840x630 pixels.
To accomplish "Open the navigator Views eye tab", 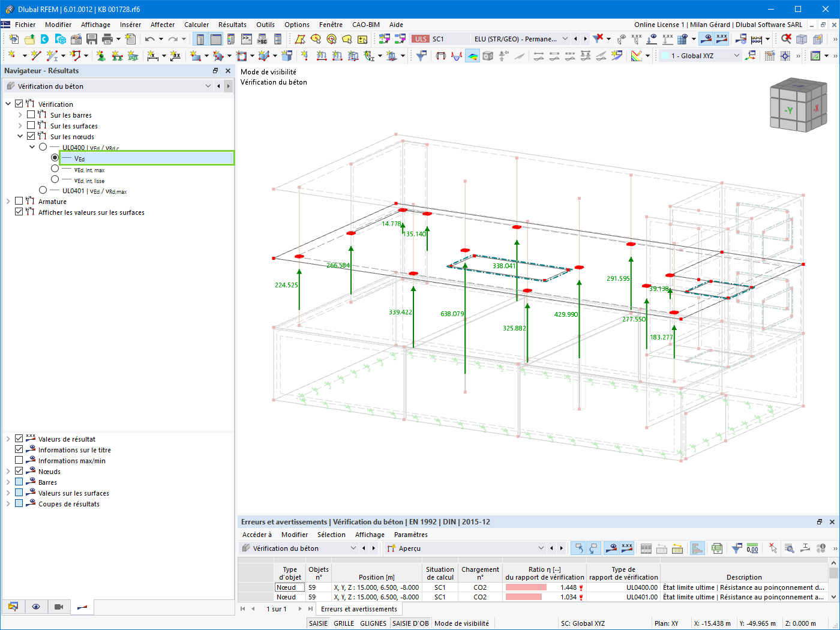I will (x=36, y=607).
